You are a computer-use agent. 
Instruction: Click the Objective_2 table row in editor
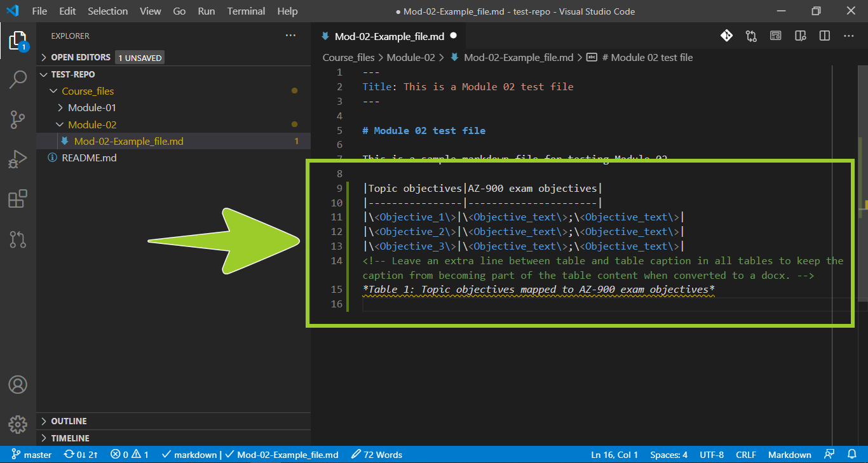523,231
